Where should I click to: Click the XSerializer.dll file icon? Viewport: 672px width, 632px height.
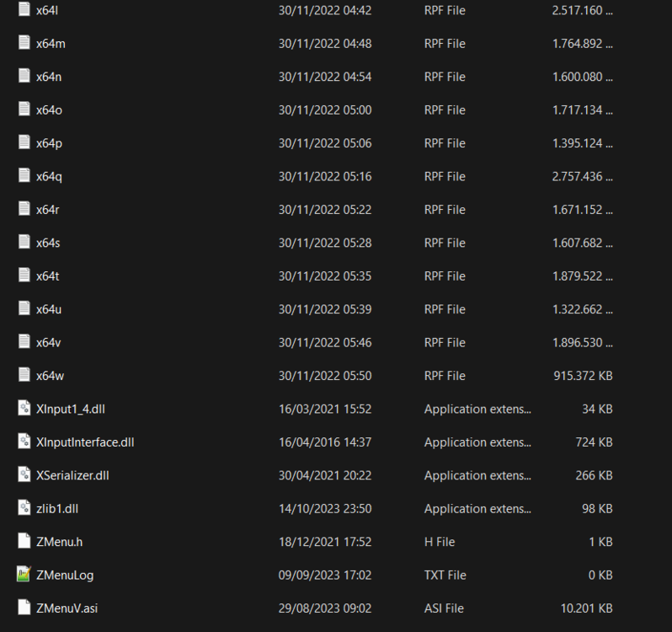24,474
